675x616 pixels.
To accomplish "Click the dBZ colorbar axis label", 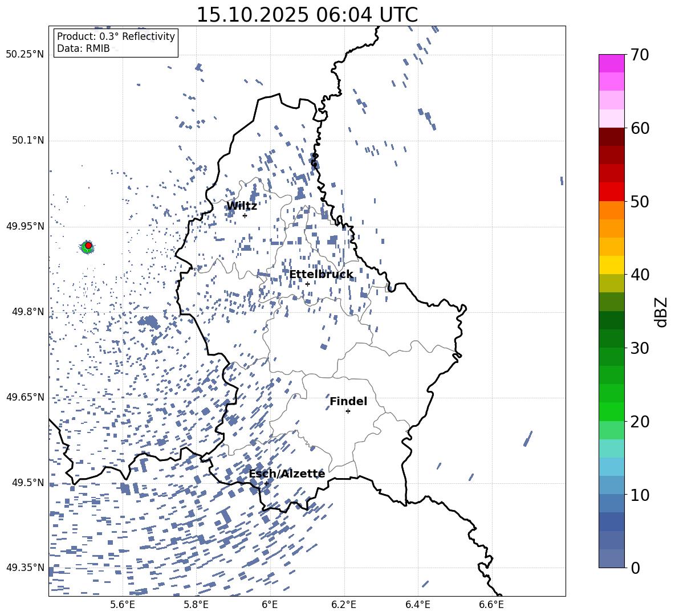I will coord(662,312).
